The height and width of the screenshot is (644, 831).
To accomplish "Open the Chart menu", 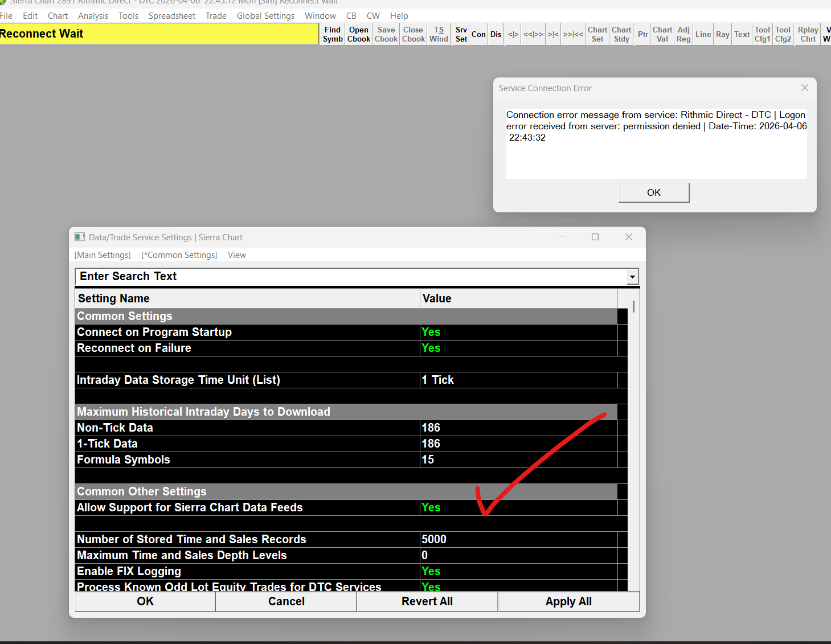I will click(58, 16).
